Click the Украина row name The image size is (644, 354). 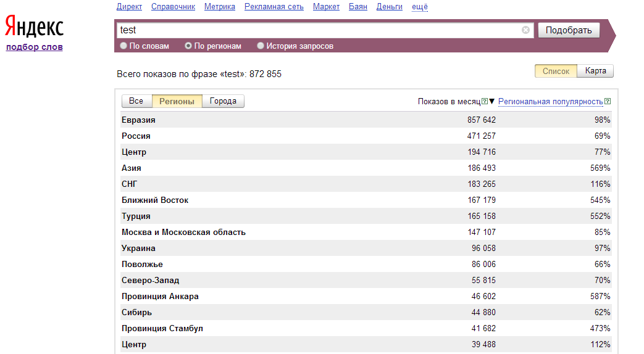[138, 248]
